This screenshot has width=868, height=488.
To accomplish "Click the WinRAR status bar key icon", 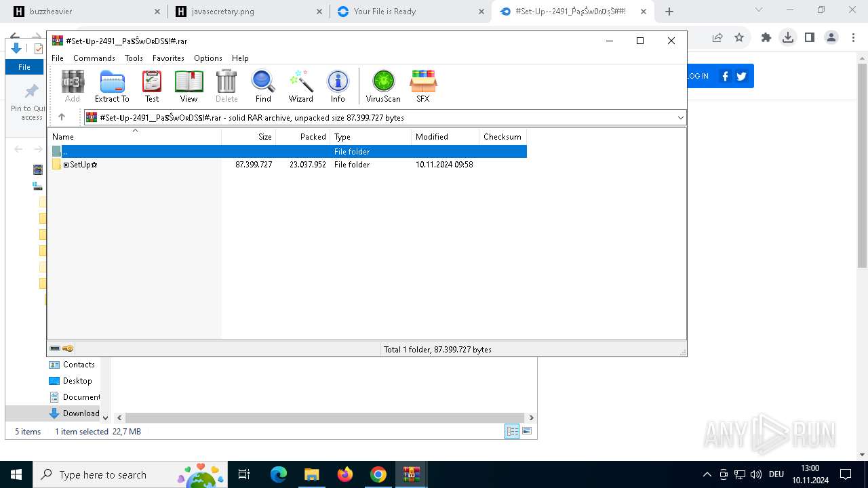I will click(x=68, y=348).
